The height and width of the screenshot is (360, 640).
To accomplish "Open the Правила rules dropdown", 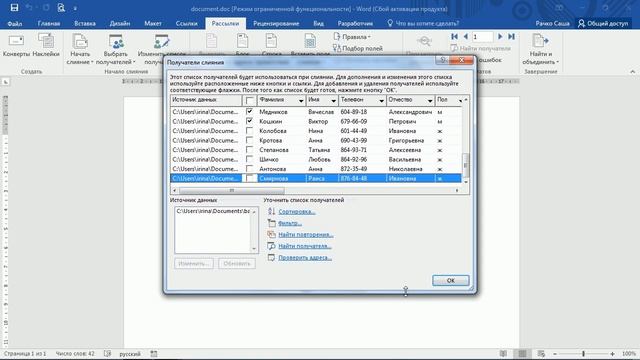I will [352, 37].
